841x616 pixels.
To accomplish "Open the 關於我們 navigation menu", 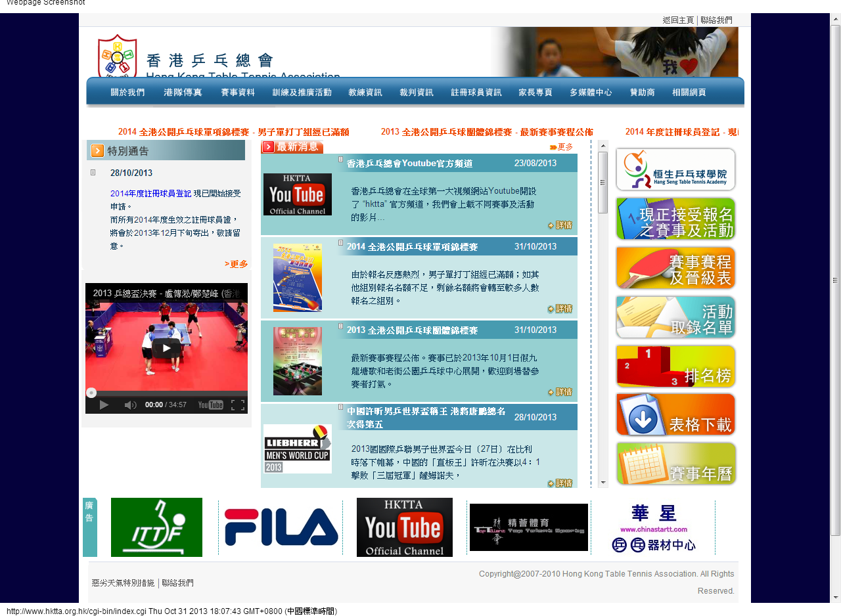I will point(127,93).
